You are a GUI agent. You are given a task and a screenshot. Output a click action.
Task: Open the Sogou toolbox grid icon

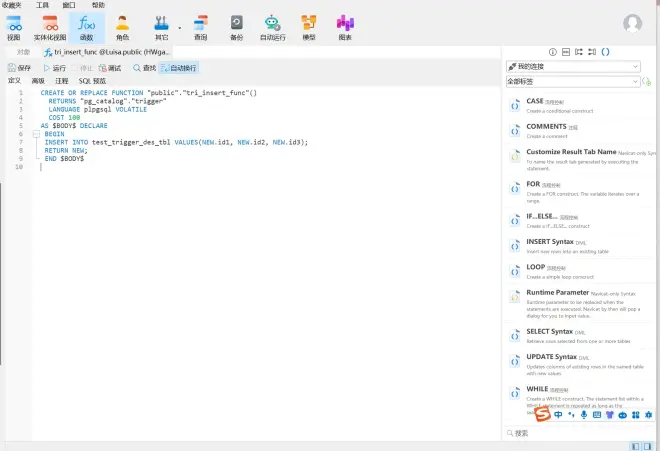pos(636,415)
